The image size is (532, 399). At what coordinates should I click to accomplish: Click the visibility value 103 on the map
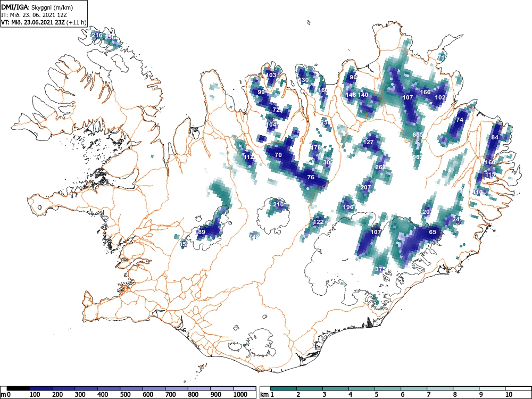tap(271, 75)
